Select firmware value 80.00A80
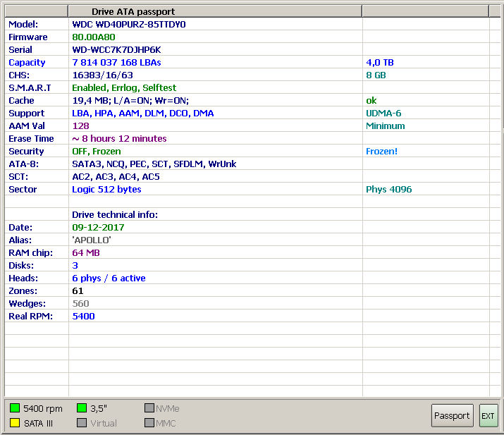The width and height of the screenshot is (504, 435). pos(94,37)
